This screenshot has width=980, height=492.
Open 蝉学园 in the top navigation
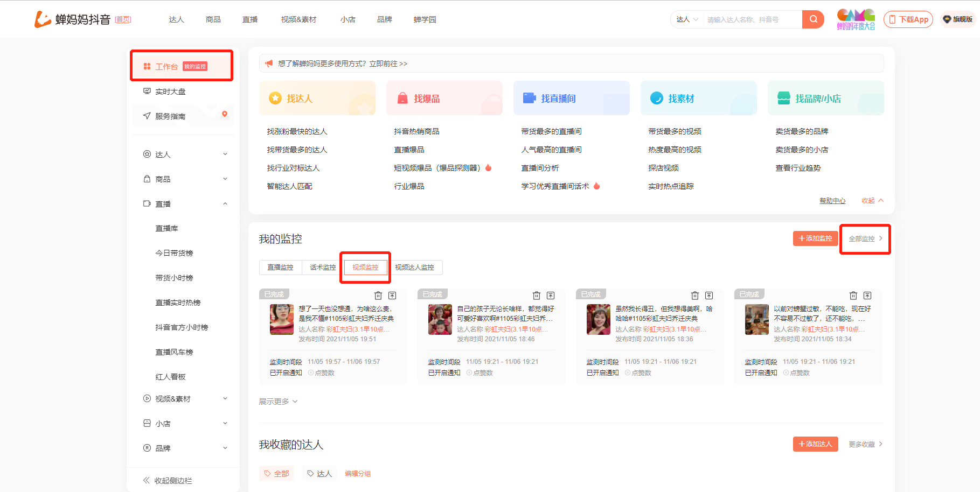[x=425, y=19]
